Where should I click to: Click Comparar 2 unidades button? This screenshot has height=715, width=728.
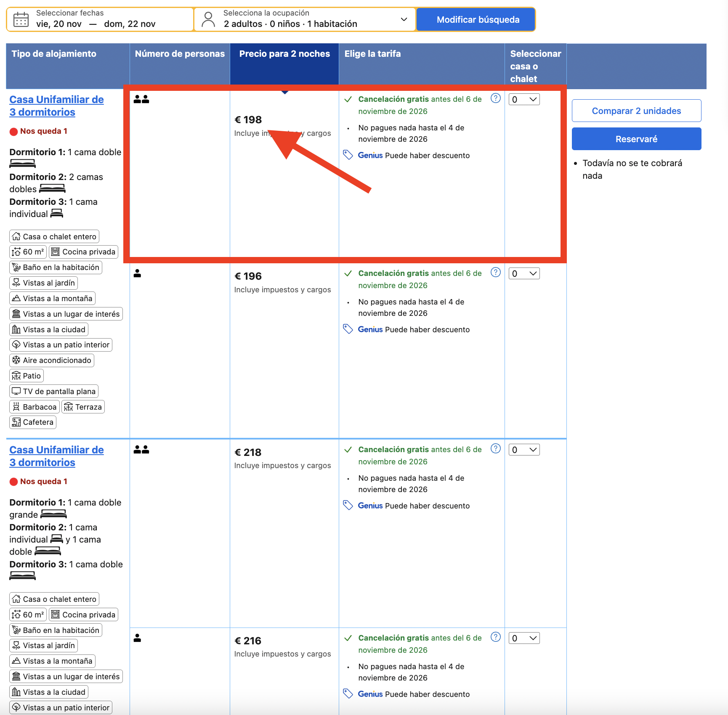[x=636, y=111]
